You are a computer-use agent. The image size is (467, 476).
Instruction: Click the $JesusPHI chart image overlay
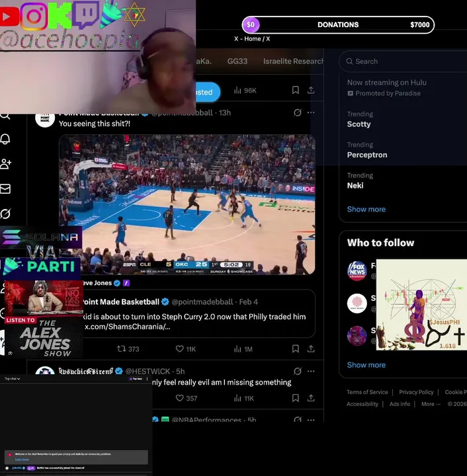coord(421,305)
